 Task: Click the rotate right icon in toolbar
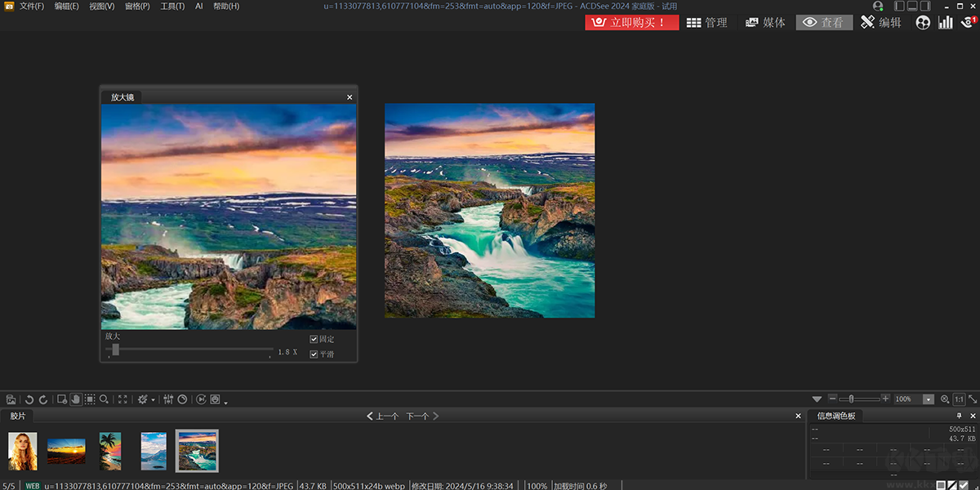(43, 399)
